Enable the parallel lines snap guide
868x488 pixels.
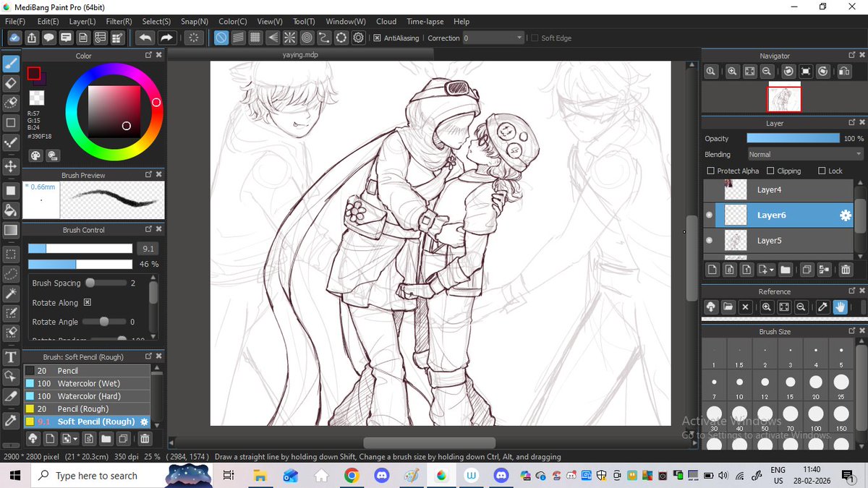point(239,38)
